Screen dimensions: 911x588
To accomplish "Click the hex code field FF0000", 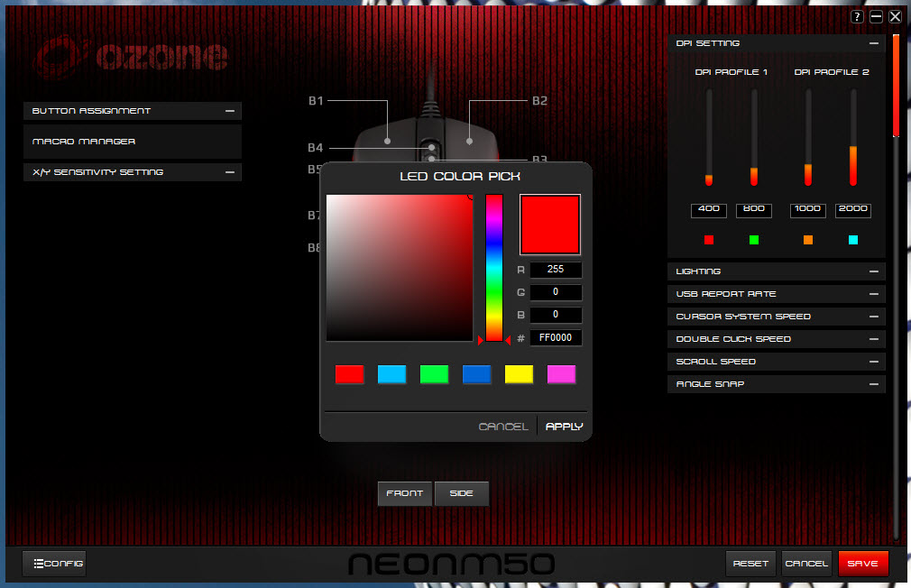I will (x=556, y=337).
